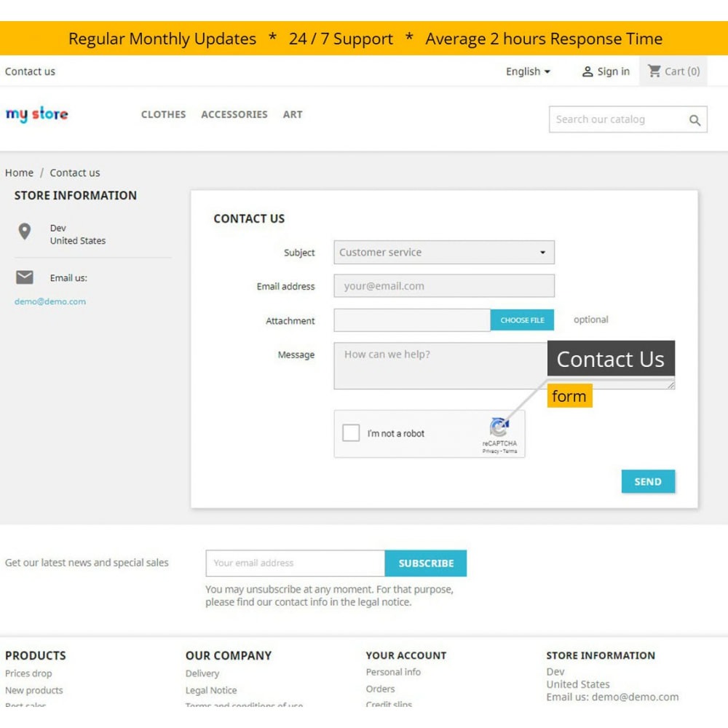Click the my store logo
728x728 pixels.
pos(36,114)
